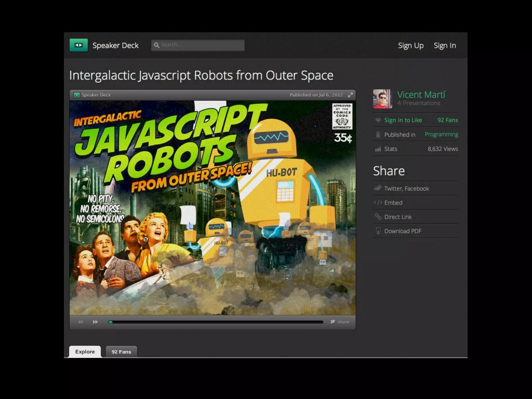Open Vicent Martí profile name link
The image size is (532, 399).
click(421, 95)
